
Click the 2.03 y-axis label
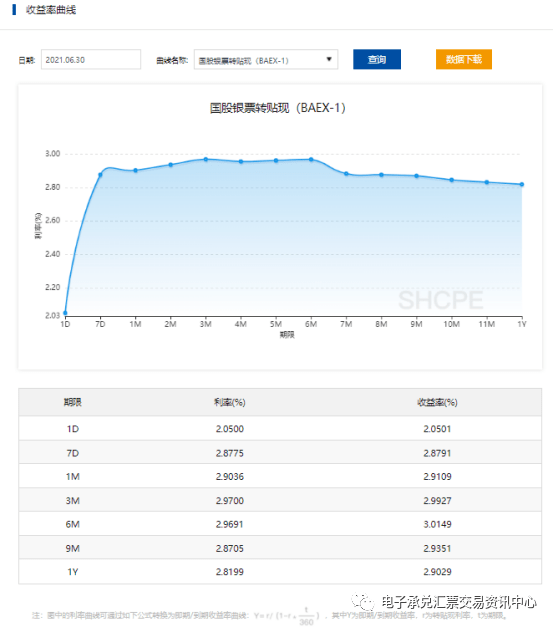point(52,315)
